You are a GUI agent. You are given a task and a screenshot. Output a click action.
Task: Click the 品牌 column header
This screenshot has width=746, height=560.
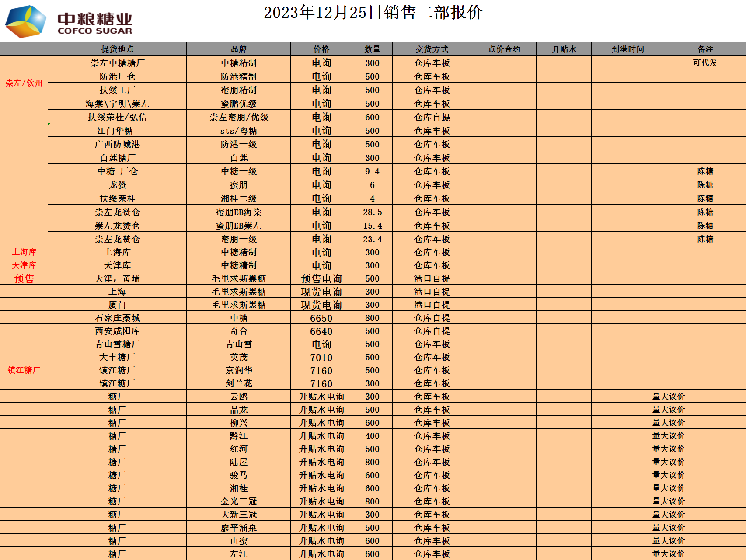coord(238,49)
